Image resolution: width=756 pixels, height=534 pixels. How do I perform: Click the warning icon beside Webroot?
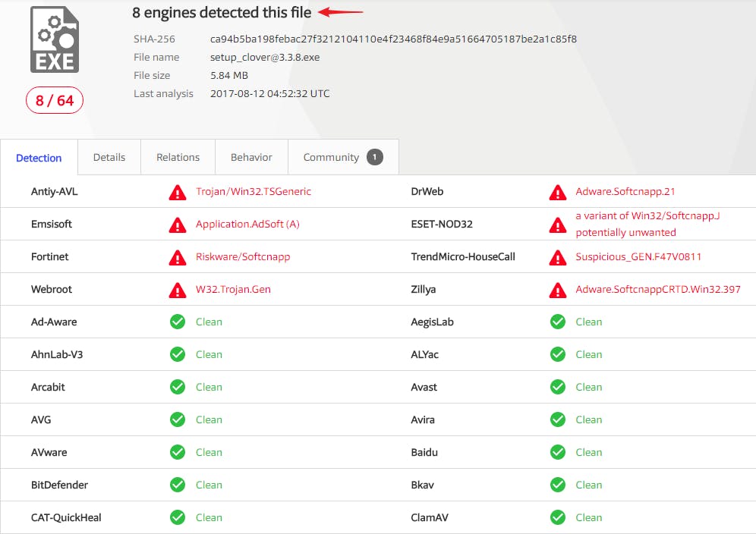pyautogui.click(x=178, y=290)
